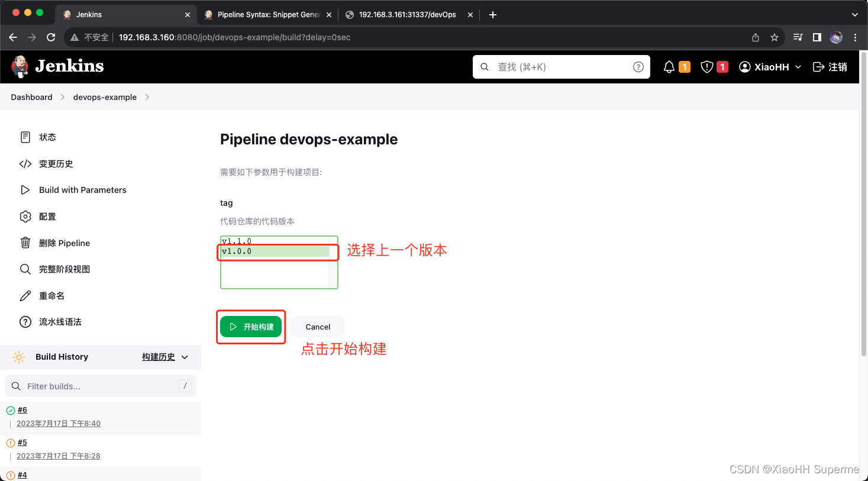Click the 状态 document icon
Screen dimensions: 868x481
click(25, 137)
